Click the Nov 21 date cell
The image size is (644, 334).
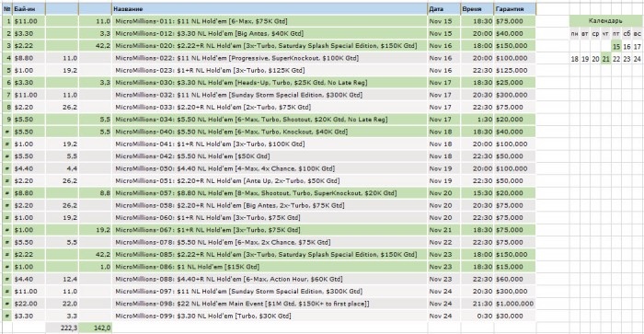click(443, 230)
